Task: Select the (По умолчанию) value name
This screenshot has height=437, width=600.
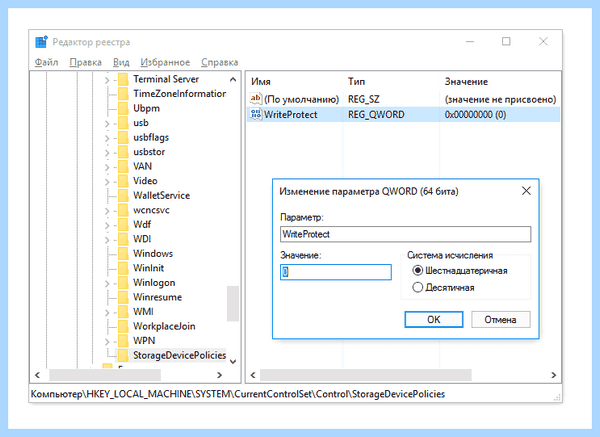Action: point(302,99)
